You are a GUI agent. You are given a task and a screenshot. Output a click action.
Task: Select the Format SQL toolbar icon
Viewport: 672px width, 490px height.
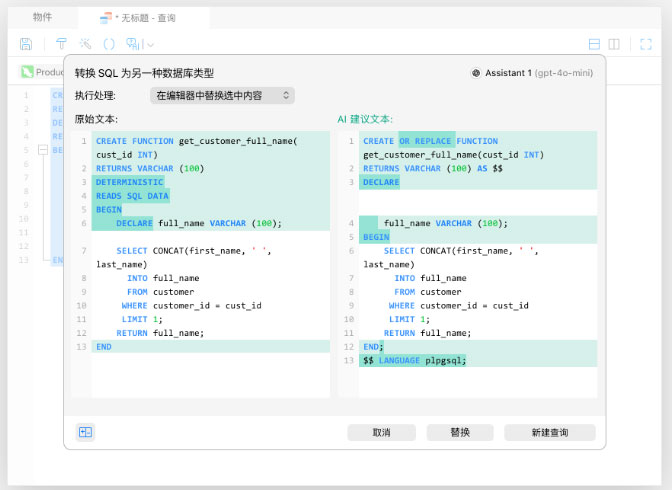tap(61, 44)
